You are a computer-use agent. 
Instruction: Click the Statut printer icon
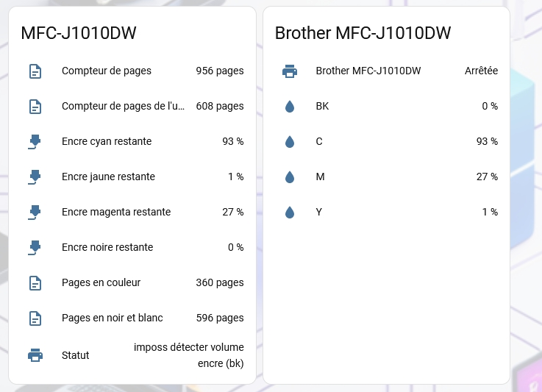(35, 355)
